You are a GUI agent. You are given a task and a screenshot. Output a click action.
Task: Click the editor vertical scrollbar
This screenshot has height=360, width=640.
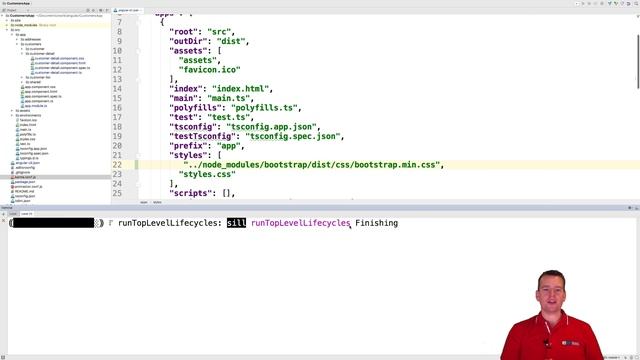(x=638, y=61)
